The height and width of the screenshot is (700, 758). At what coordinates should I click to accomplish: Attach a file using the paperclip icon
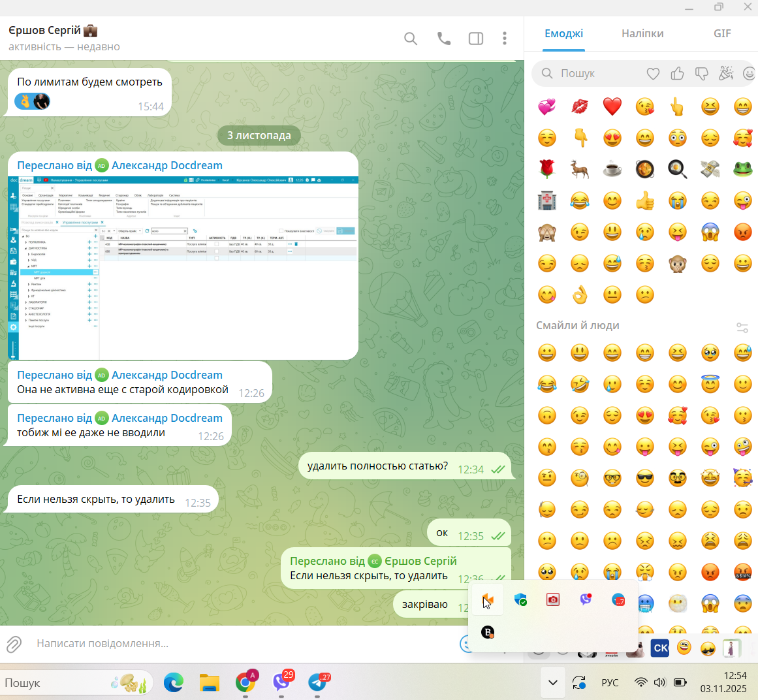click(14, 644)
